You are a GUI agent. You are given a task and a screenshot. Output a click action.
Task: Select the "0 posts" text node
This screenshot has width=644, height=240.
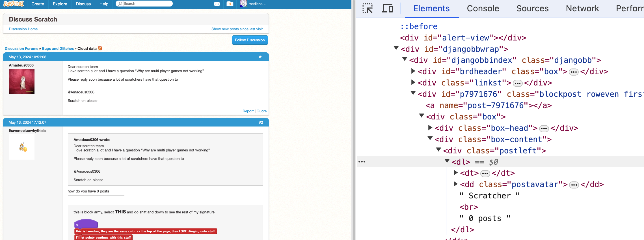pos(485,218)
